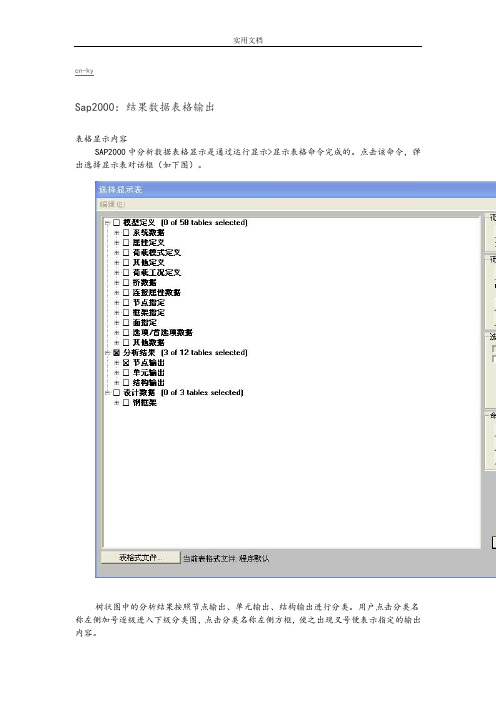
Task: Tick the 钢框架 checkbox
Action: (126, 402)
